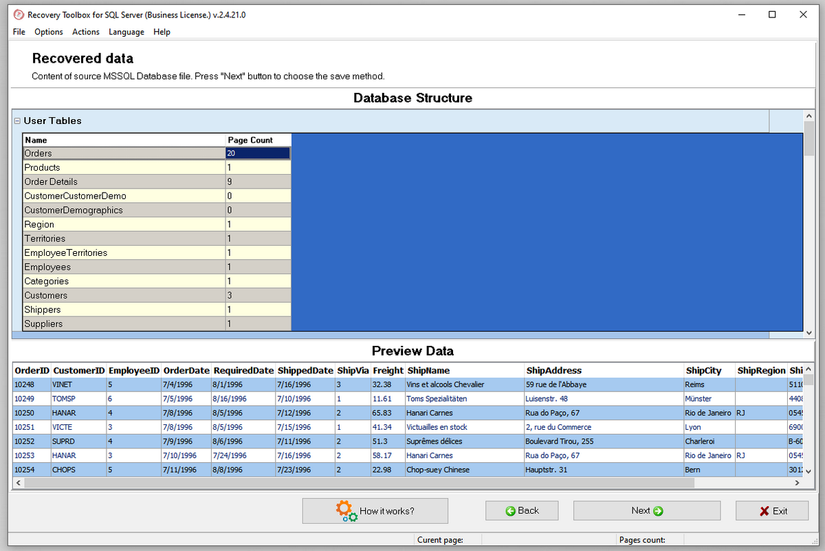Click ship city Charleroi cell
The height and width of the screenshot is (551, 825).
click(x=709, y=442)
